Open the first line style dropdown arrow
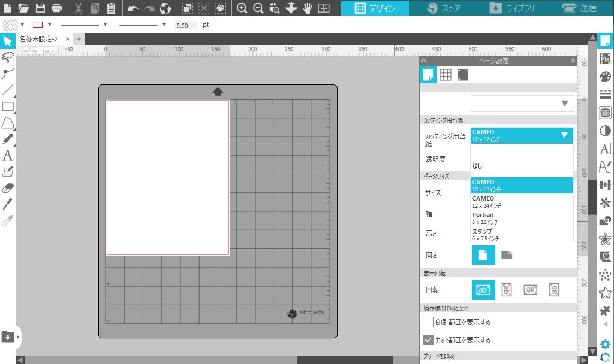This screenshot has height=364, width=614. pos(105,25)
